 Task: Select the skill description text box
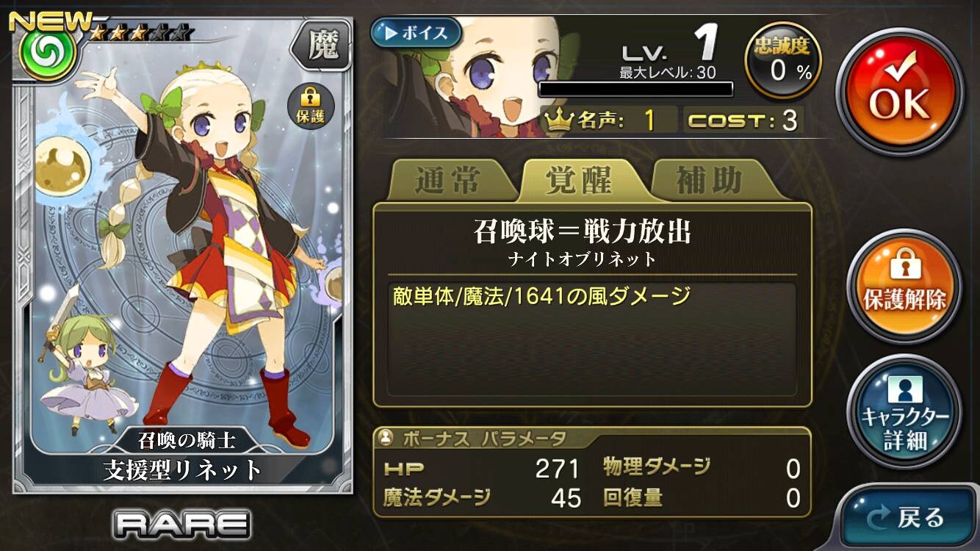592,339
